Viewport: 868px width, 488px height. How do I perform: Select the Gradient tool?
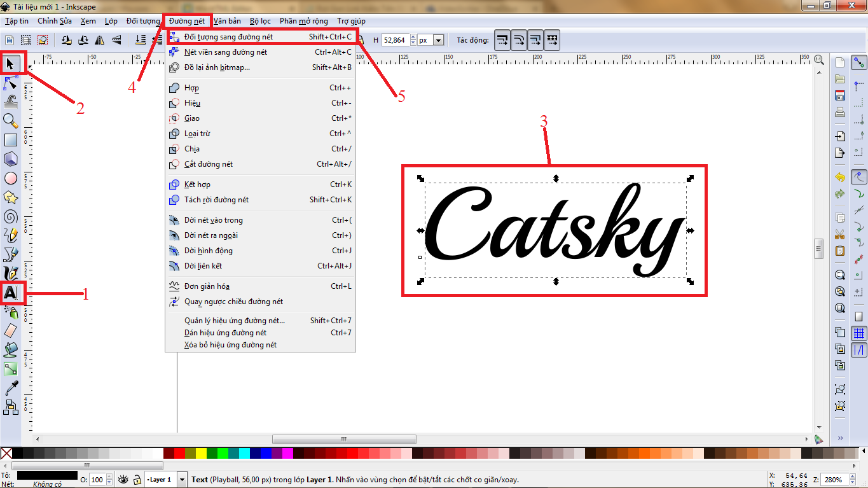11,368
